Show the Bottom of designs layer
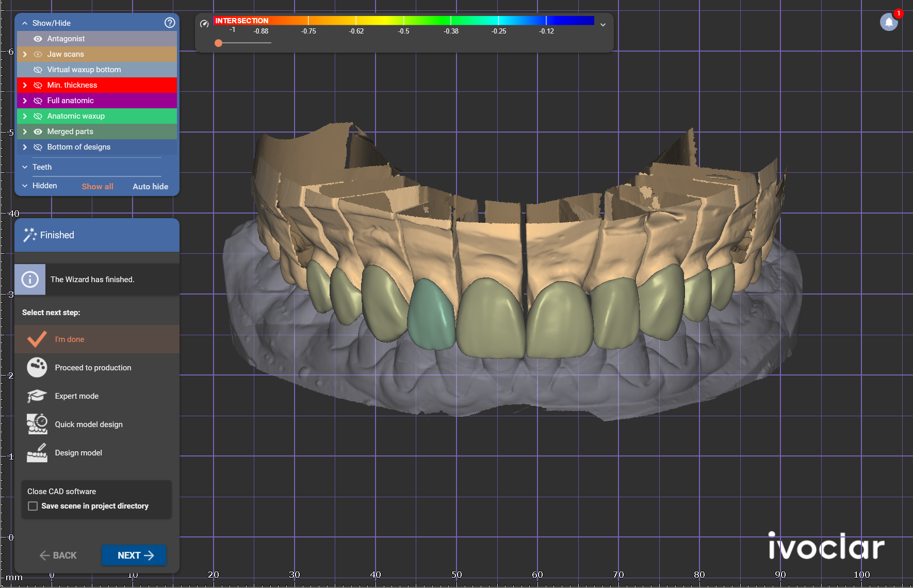Screen dimensions: 913x588 click(x=38, y=147)
